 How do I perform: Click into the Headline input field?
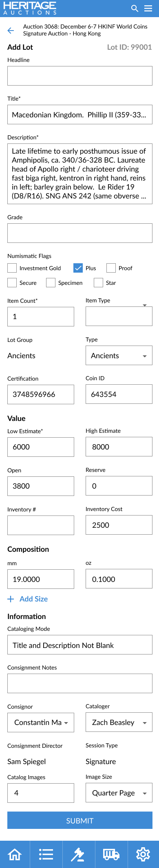[x=80, y=76]
